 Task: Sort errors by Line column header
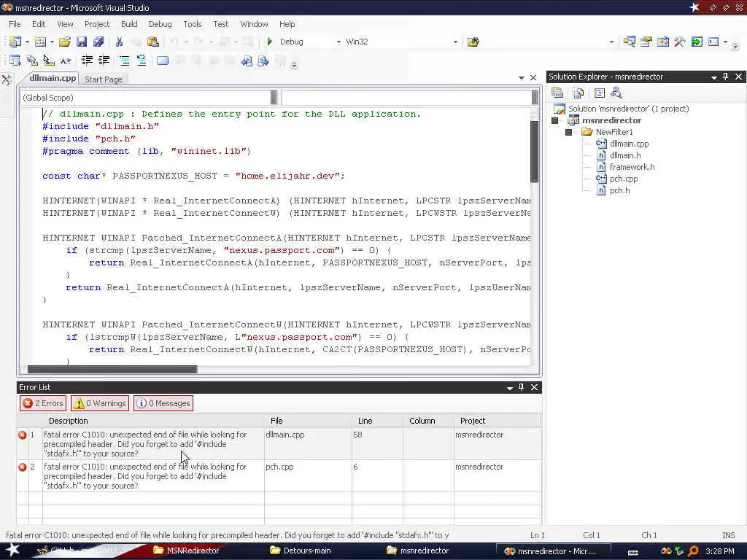point(377,421)
